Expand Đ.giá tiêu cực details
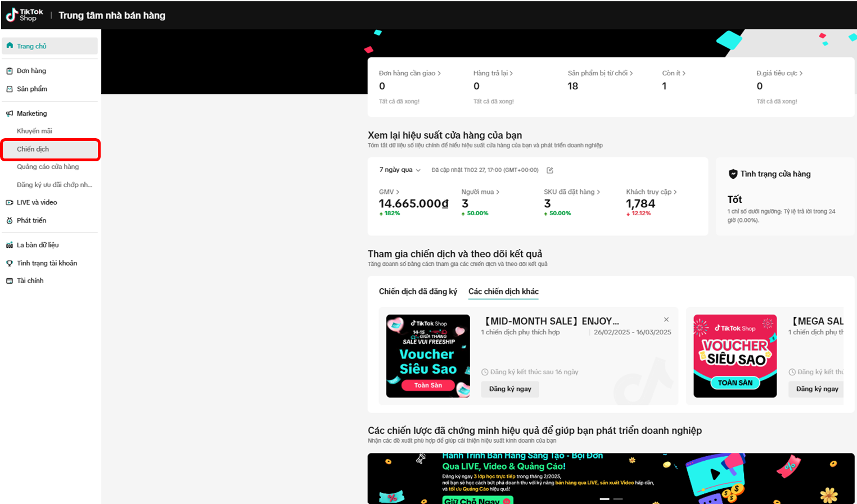The width and height of the screenshot is (857, 504). 779,73
